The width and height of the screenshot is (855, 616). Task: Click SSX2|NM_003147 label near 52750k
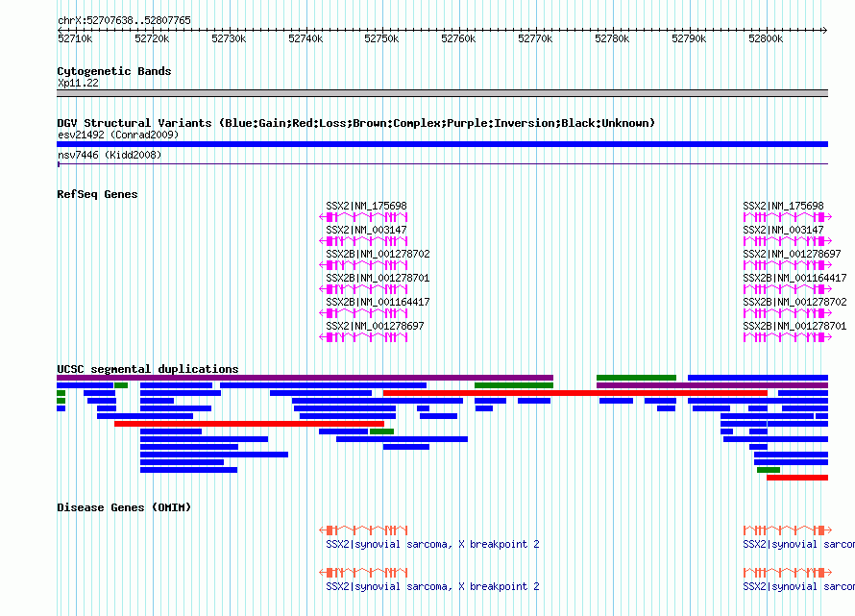pos(366,231)
